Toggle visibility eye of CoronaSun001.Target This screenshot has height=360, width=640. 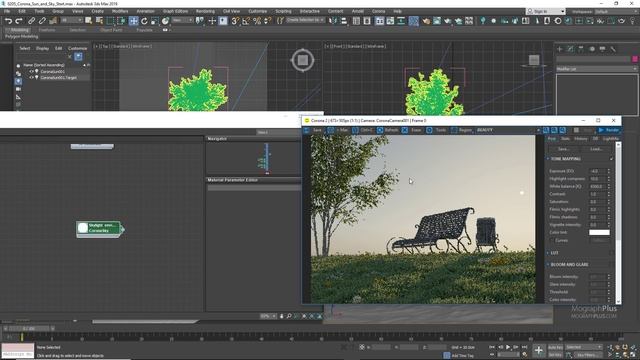31,77
